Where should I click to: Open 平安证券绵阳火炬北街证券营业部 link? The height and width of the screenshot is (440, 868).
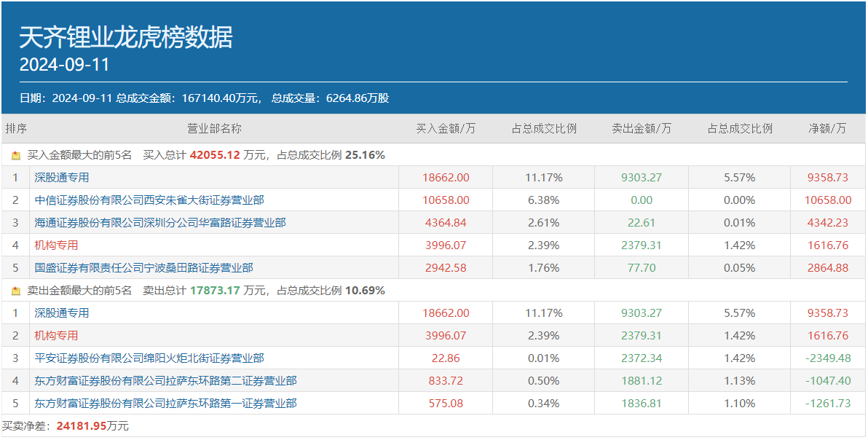(149, 358)
